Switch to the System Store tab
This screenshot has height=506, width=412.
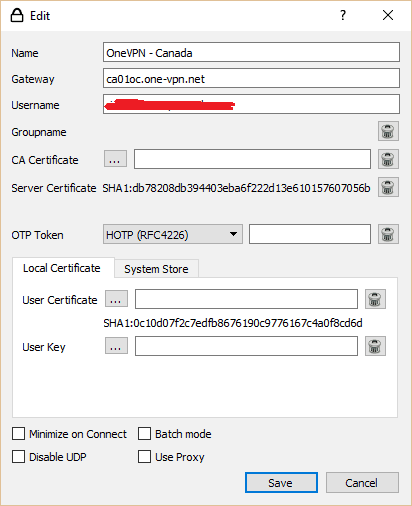(156, 269)
